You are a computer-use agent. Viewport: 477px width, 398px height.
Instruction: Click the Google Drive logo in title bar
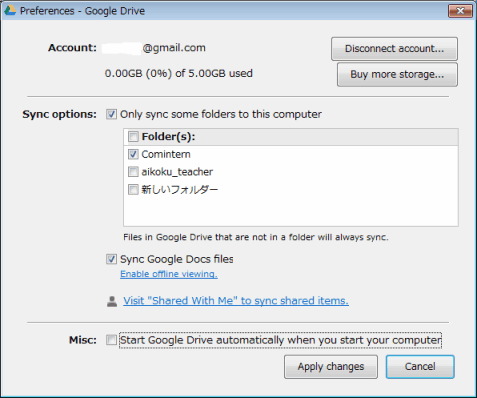(10, 11)
